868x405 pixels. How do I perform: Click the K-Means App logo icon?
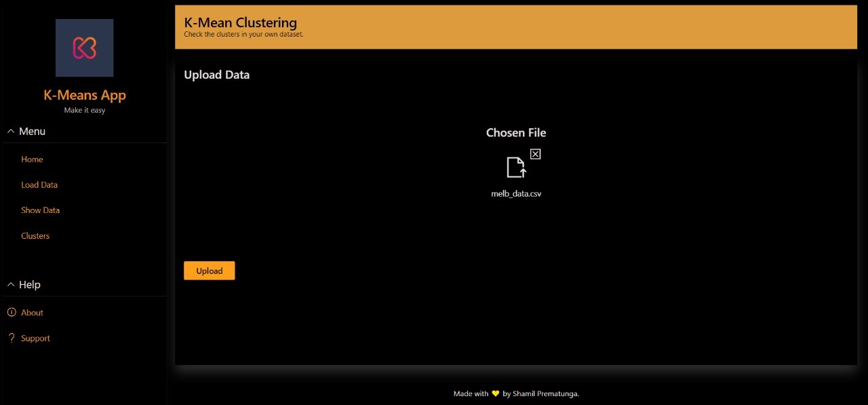84,47
